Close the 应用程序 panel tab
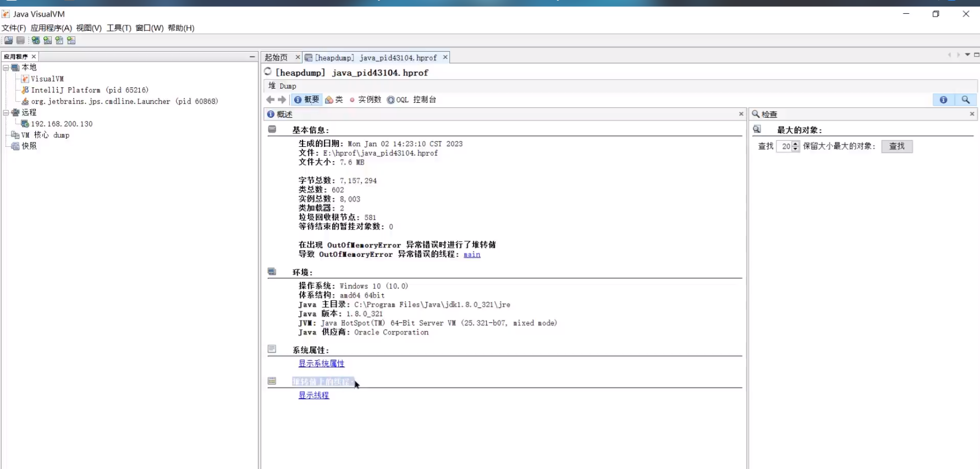This screenshot has height=469, width=980. (34, 57)
